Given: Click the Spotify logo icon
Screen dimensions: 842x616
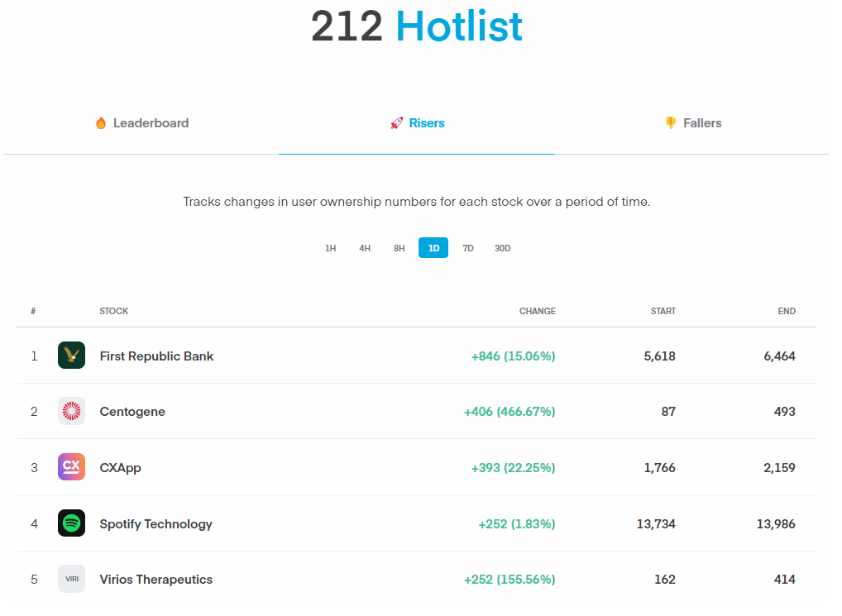Looking at the screenshot, I should tap(71, 523).
